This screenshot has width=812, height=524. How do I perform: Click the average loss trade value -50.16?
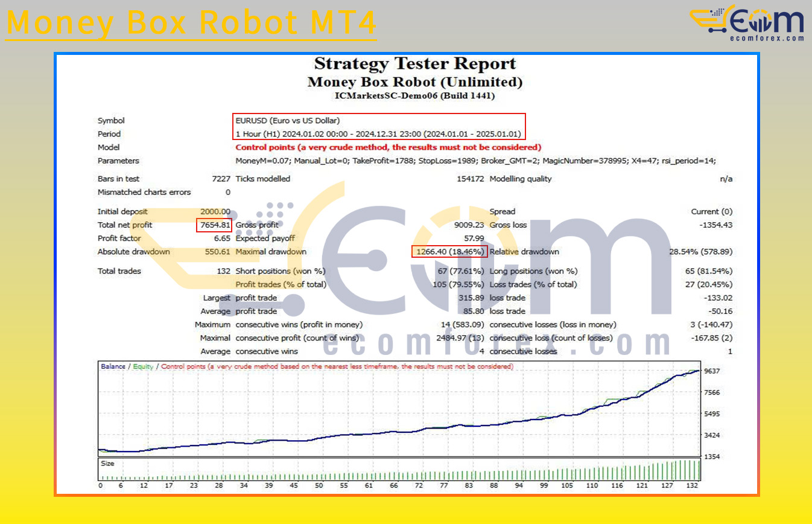pos(720,311)
